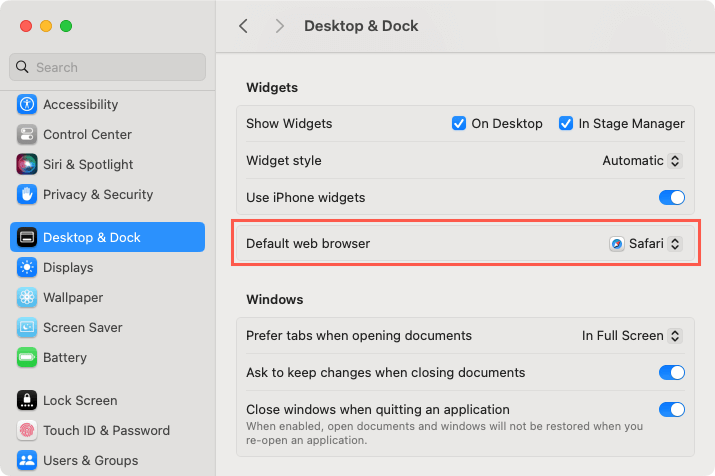Open the Wallpaper settings icon
715x476 pixels.
coord(27,298)
